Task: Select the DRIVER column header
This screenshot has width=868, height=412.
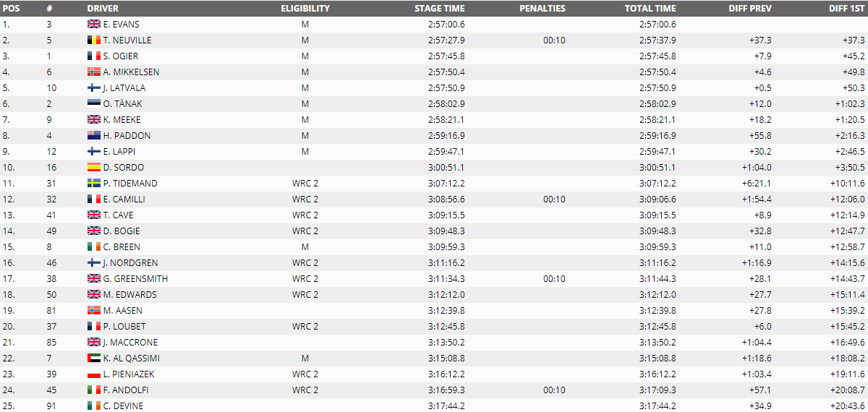Action: pos(103,9)
